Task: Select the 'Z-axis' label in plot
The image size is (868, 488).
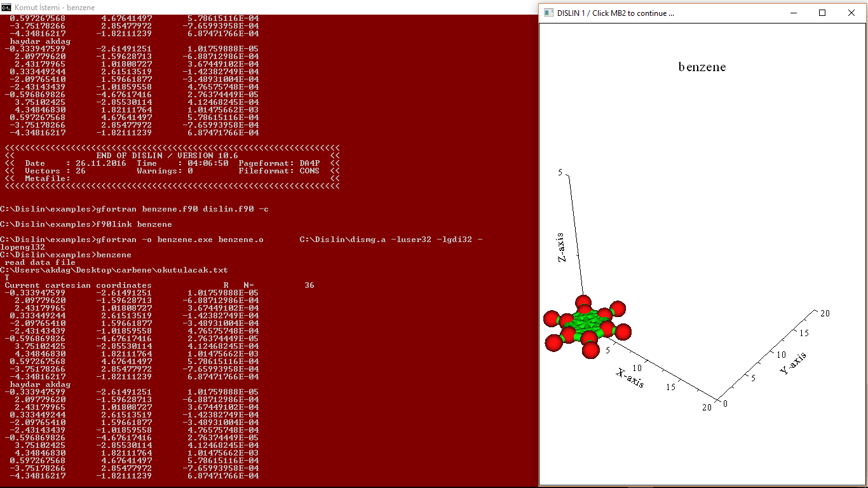Action: (x=561, y=248)
